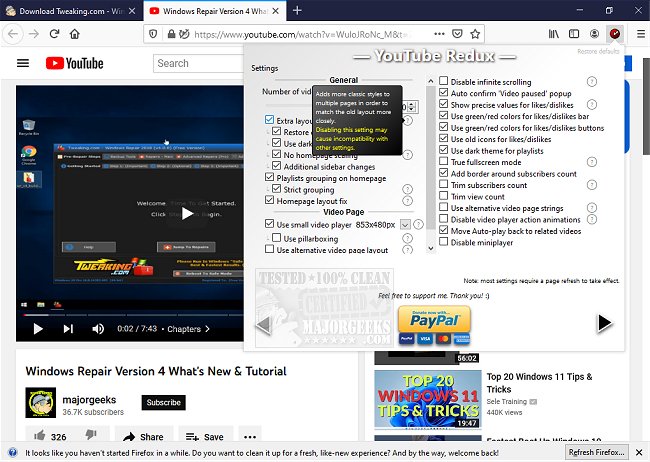Click the help icon beside Trim subscribers count

[x=592, y=185]
